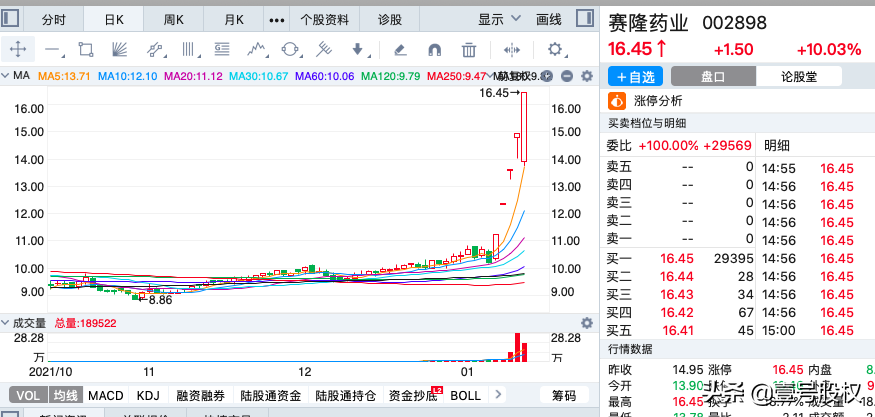Click the horizontal expand chart icon
Viewport: 875px width, 417px height.
pyautogui.click(x=512, y=50)
